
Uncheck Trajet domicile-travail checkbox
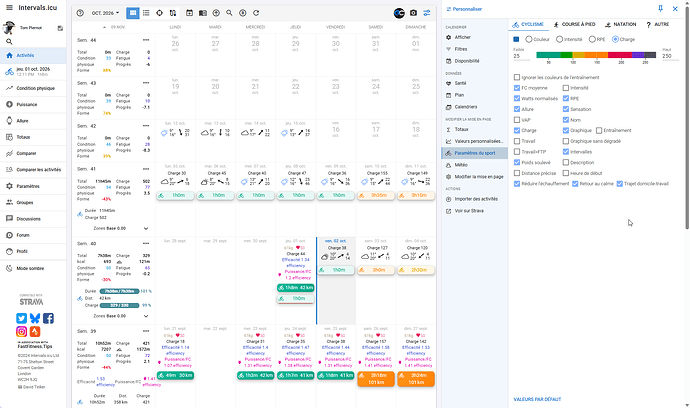coord(620,184)
